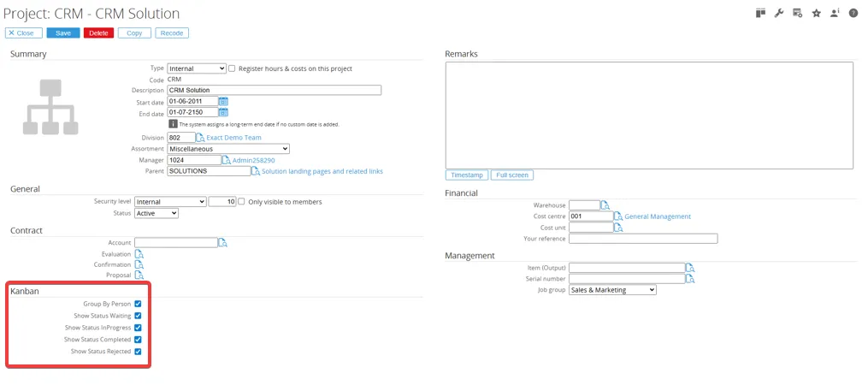Viewport: 868px width, 385px height.
Task: Click the Evaluation document icon
Action: [139, 254]
